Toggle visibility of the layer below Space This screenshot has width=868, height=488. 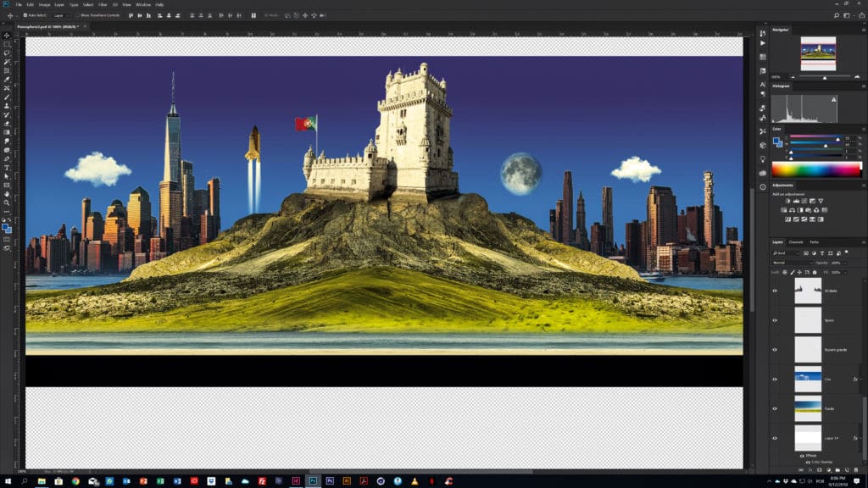[x=775, y=350]
